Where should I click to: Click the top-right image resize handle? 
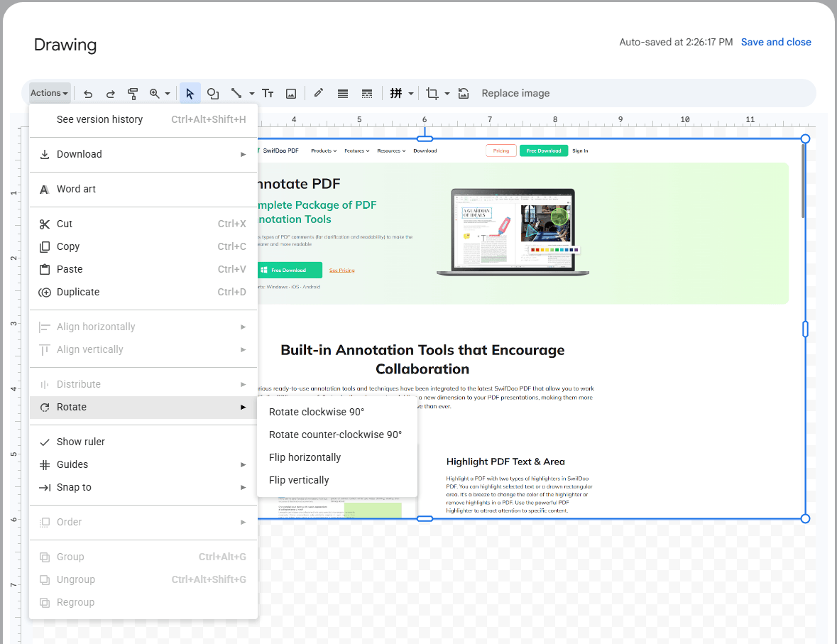pos(806,139)
